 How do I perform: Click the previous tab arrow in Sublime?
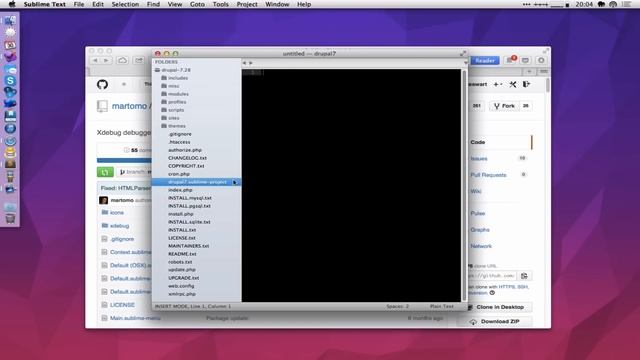click(x=244, y=63)
